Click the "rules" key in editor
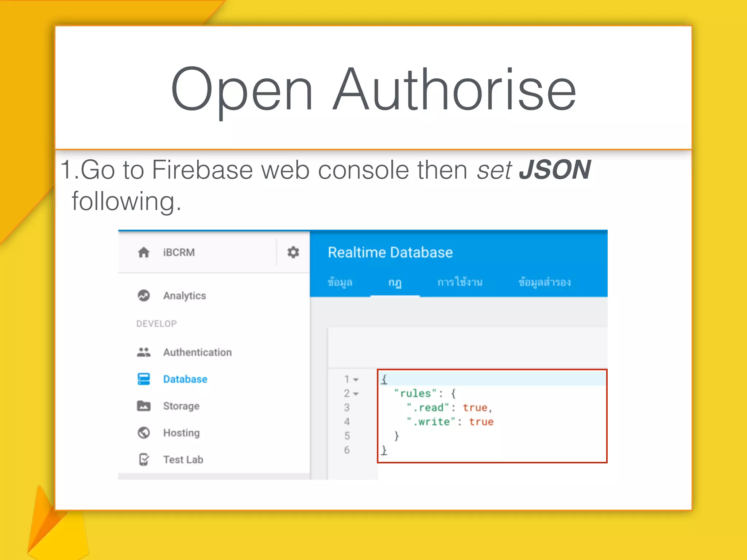 pos(415,393)
